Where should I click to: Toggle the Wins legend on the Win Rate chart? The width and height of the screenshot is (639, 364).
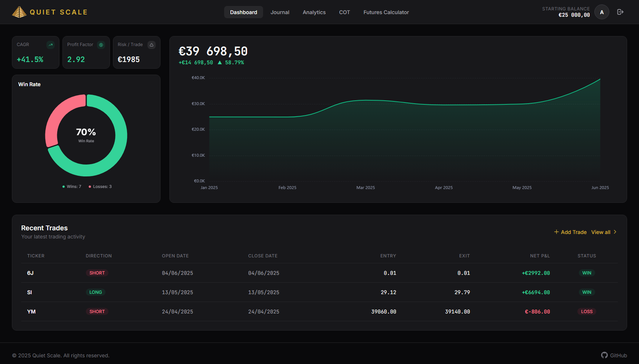point(72,186)
